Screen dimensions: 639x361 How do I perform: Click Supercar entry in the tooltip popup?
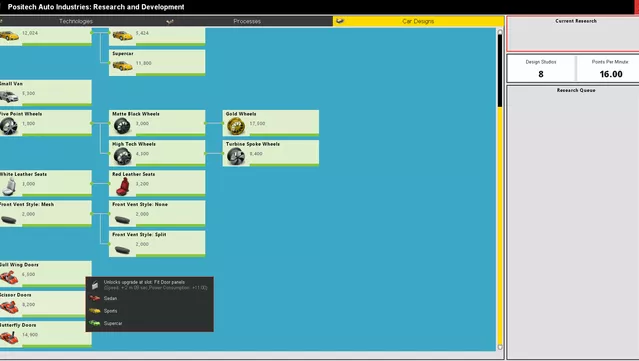pyautogui.click(x=113, y=323)
